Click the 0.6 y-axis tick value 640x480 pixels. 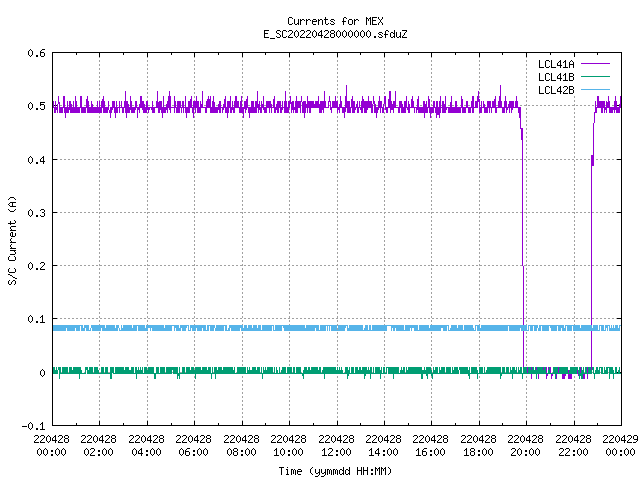click(36, 53)
